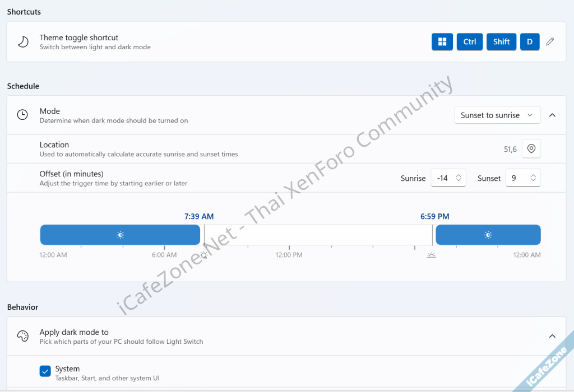
Task: Click the Sunset offset number box
Action: pos(518,178)
